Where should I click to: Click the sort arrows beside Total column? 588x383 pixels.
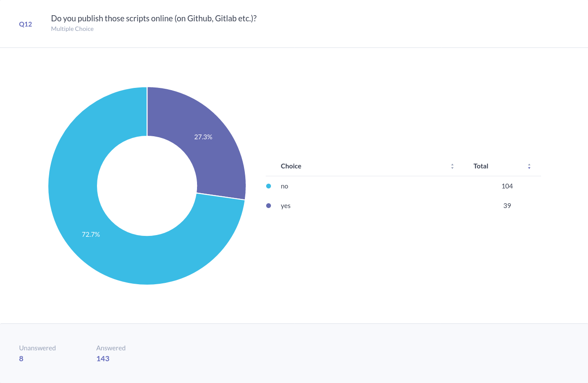pos(529,166)
